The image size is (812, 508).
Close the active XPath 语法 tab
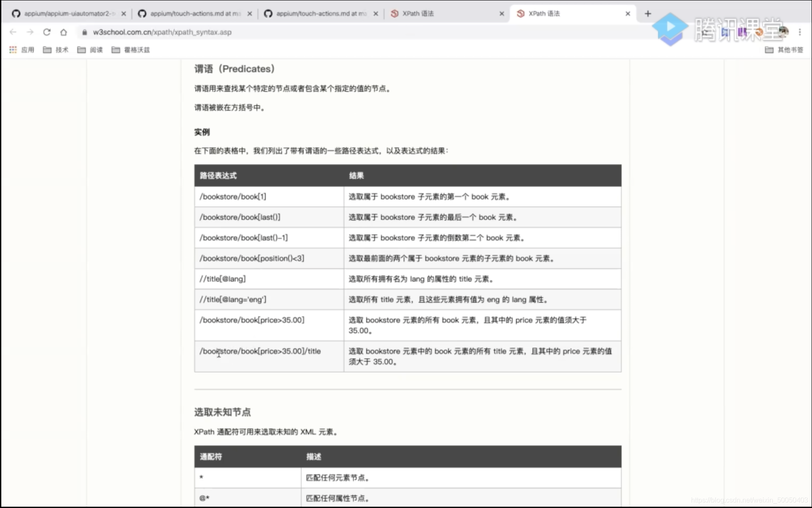(x=628, y=13)
